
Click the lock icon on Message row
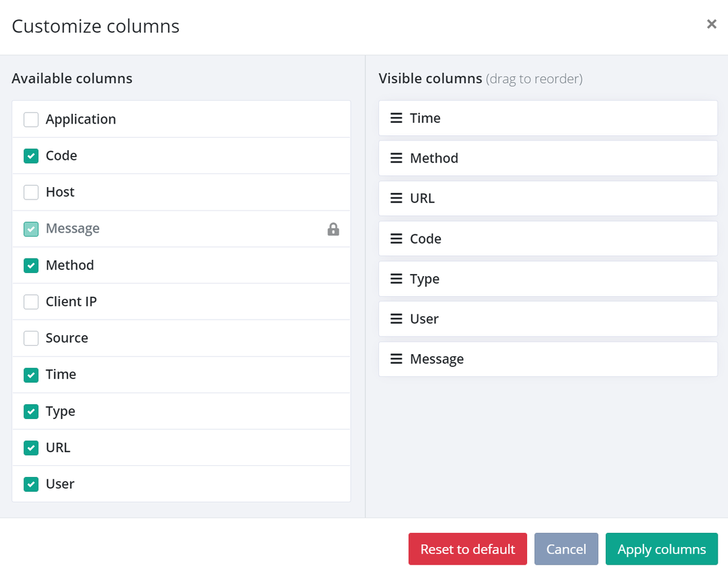333,229
